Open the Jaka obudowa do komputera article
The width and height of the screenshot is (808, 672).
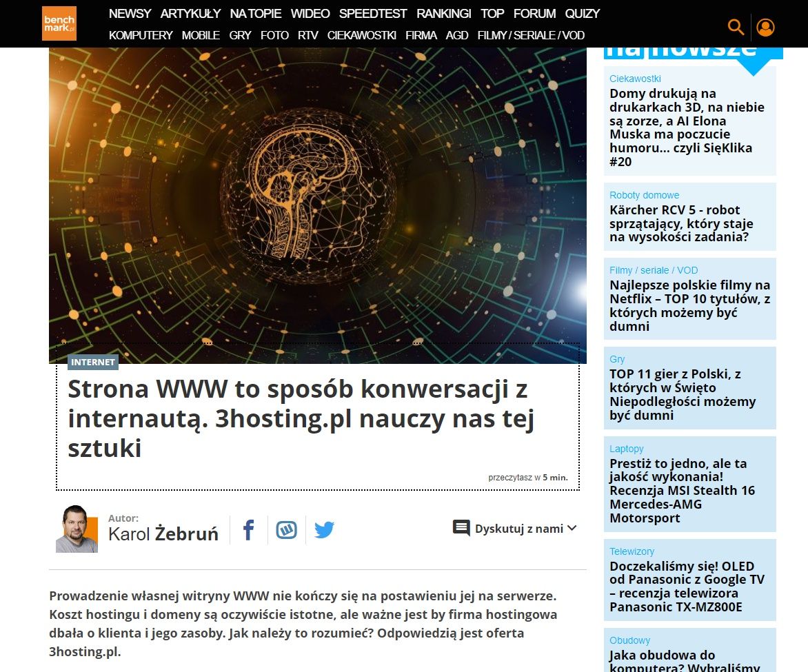(x=685, y=661)
